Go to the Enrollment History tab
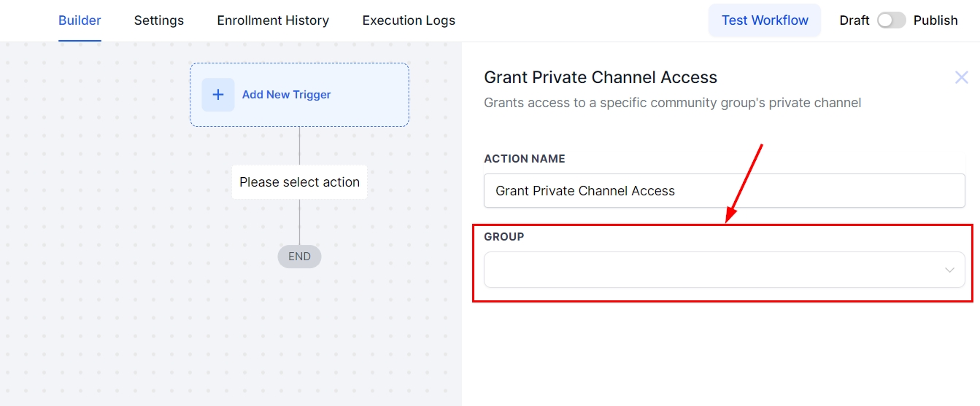 (273, 20)
